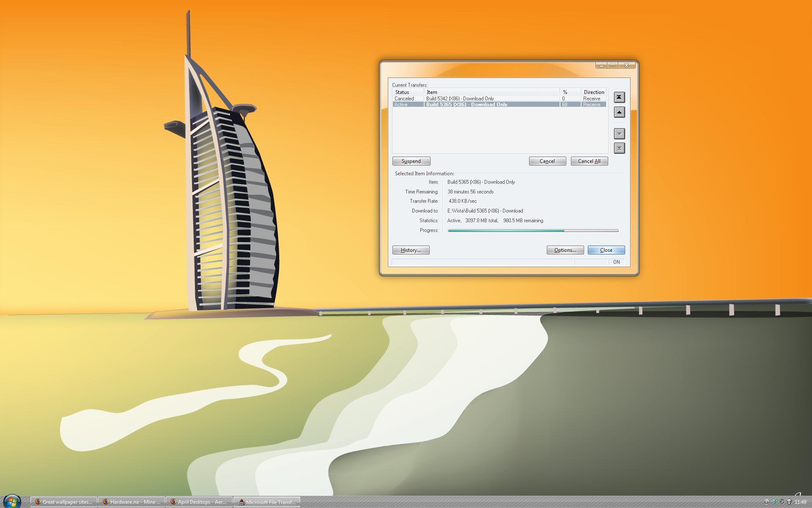Click the 3097.8 MB total statistics text
The height and width of the screenshot is (508, 812).
pyautogui.click(x=482, y=221)
